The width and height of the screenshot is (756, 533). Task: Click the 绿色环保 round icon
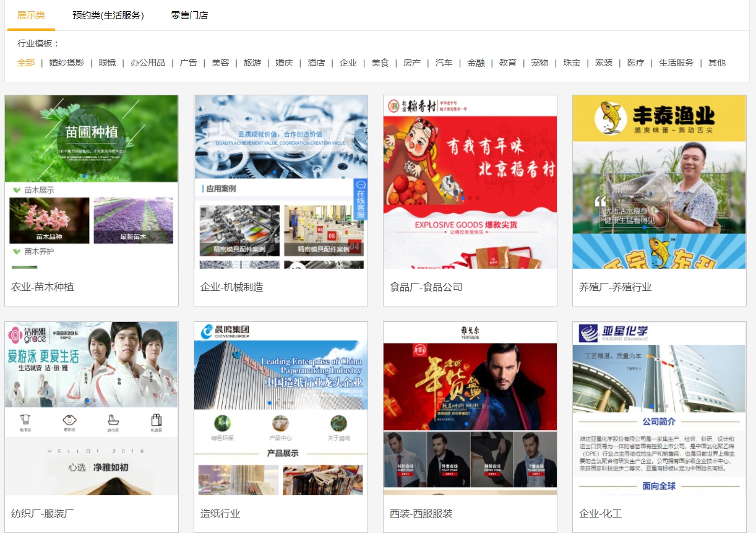(223, 423)
